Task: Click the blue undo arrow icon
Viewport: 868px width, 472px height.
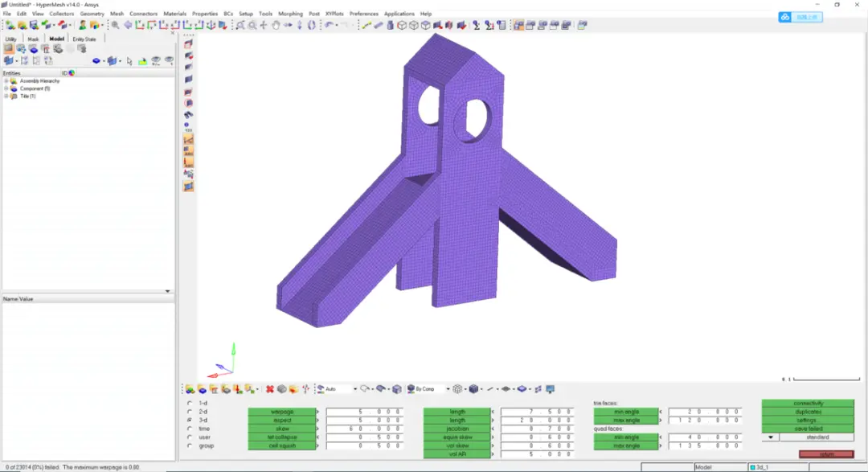Action: pos(330,25)
